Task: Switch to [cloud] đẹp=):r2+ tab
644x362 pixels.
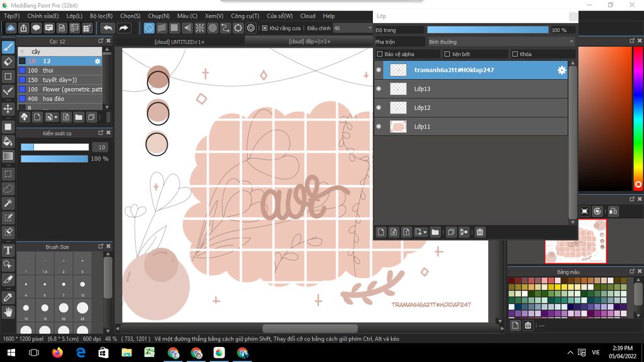Action: pos(309,41)
